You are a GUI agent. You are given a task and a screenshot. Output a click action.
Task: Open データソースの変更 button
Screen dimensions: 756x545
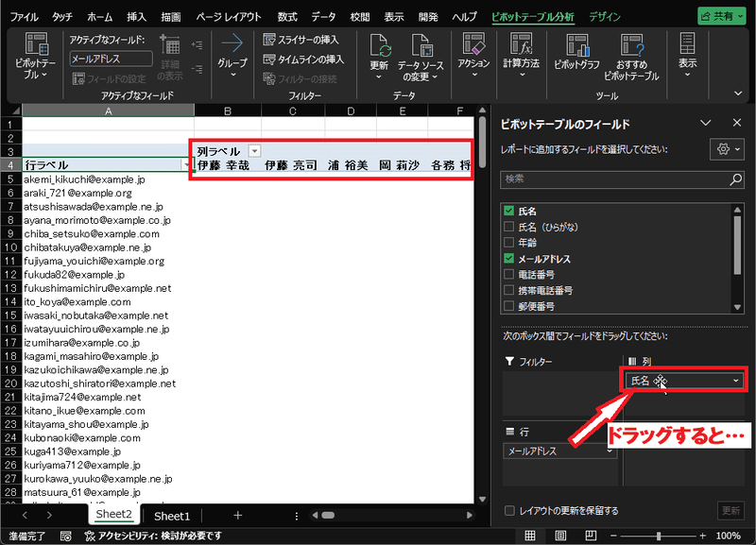[x=421, y=58]
